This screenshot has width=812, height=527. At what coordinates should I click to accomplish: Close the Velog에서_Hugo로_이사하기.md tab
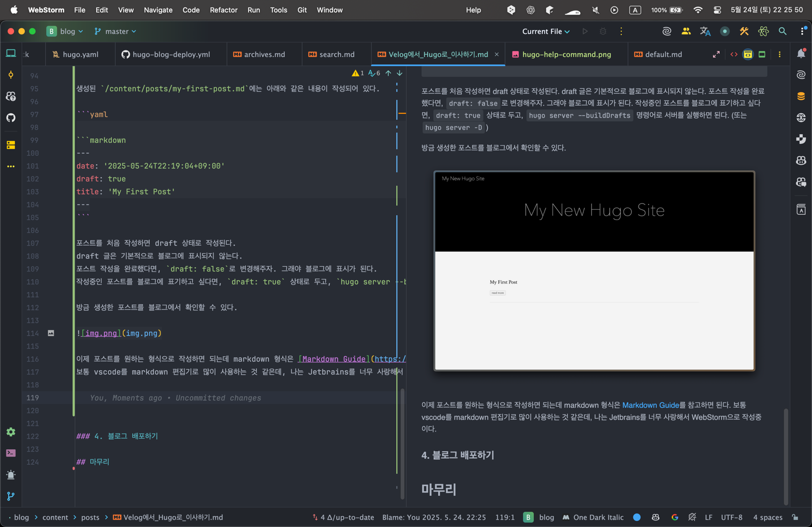click(497, 54)
